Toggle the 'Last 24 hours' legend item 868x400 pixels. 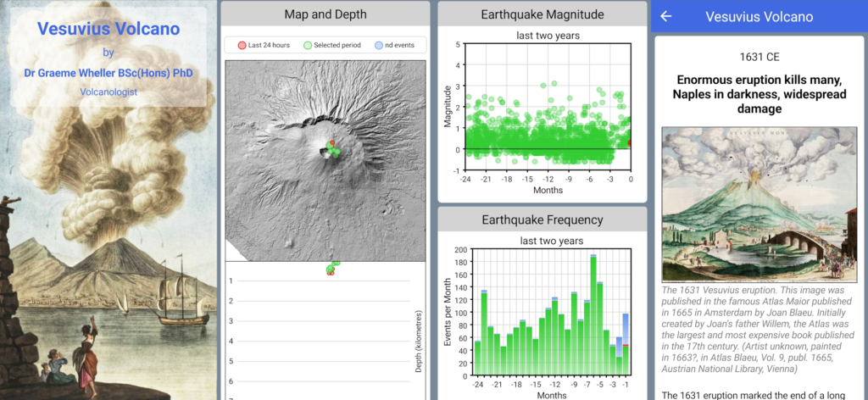click(264, 45)
